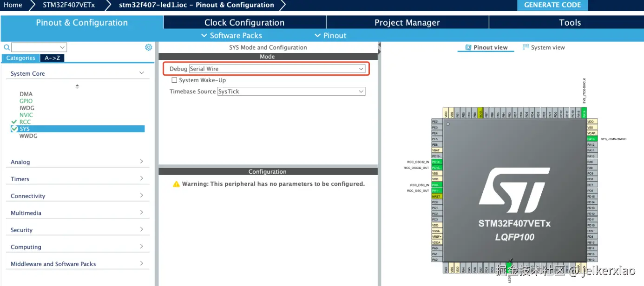Click the PD8 pin on the chip

[x=592, y=236]
